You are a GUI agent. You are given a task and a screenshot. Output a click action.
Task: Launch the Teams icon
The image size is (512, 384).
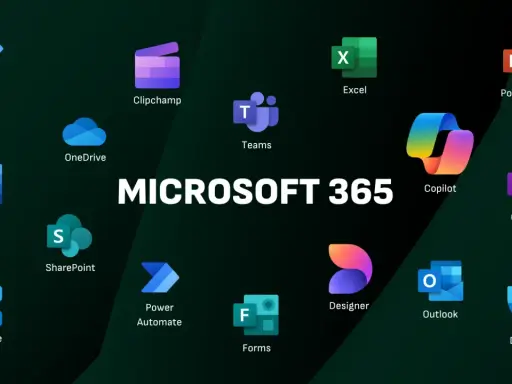pyautogui.click(x=256, y=112)
